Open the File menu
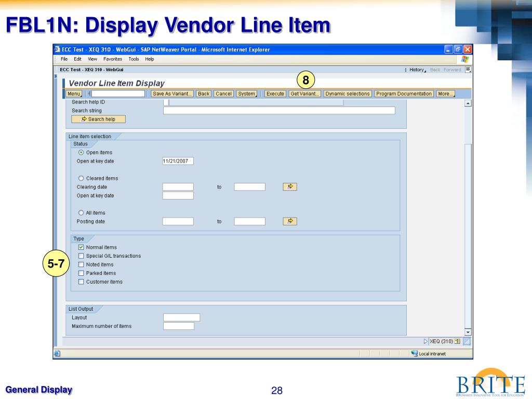 [x=64, y=59]
